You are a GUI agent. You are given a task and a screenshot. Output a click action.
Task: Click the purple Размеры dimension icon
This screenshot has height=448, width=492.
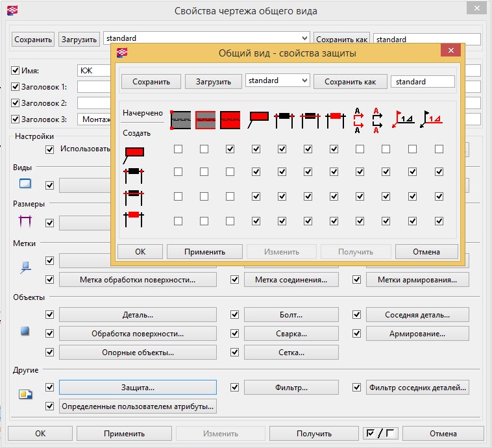tap(25, 223)
